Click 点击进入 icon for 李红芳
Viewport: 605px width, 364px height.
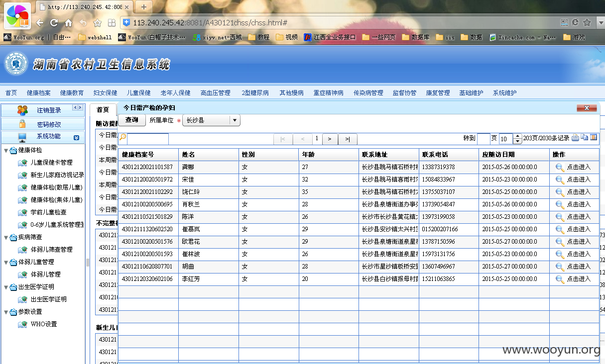tap(560, 279)
